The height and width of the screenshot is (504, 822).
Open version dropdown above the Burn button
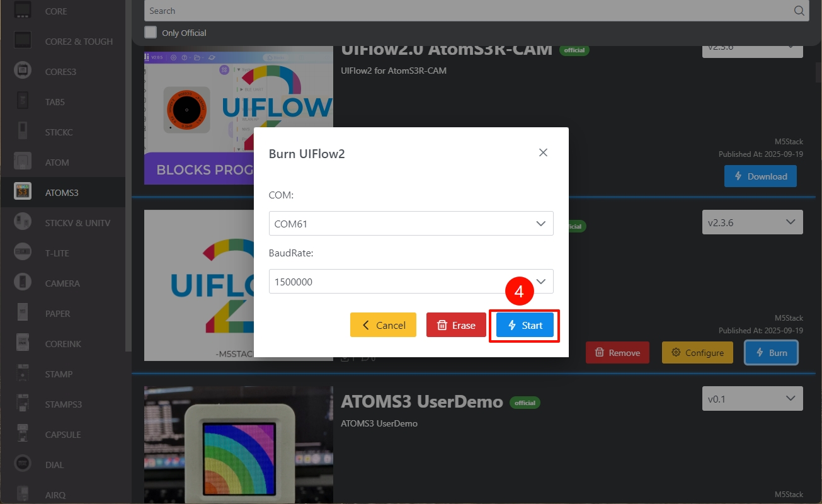[753, 222]
